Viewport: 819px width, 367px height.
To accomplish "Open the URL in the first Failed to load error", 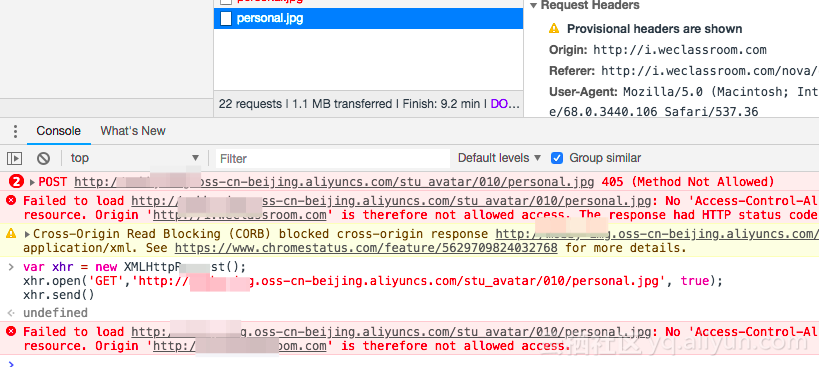I will (x=391, y=200).
